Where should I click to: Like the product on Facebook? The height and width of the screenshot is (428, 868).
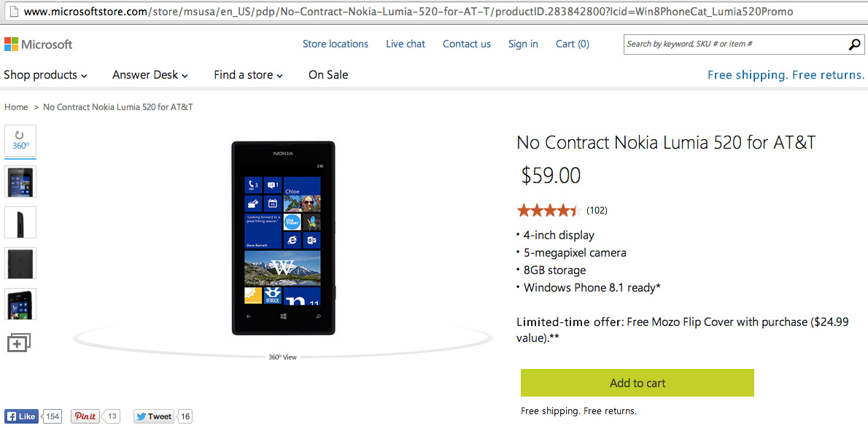[22, 416]
